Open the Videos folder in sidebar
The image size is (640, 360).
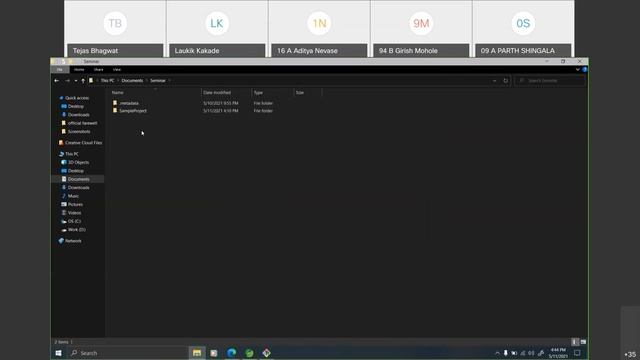click(x=74, y=213)
